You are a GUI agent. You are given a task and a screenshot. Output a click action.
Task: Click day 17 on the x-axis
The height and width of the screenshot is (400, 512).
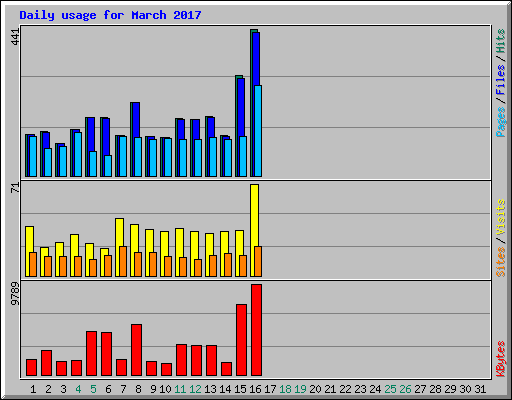270,389
